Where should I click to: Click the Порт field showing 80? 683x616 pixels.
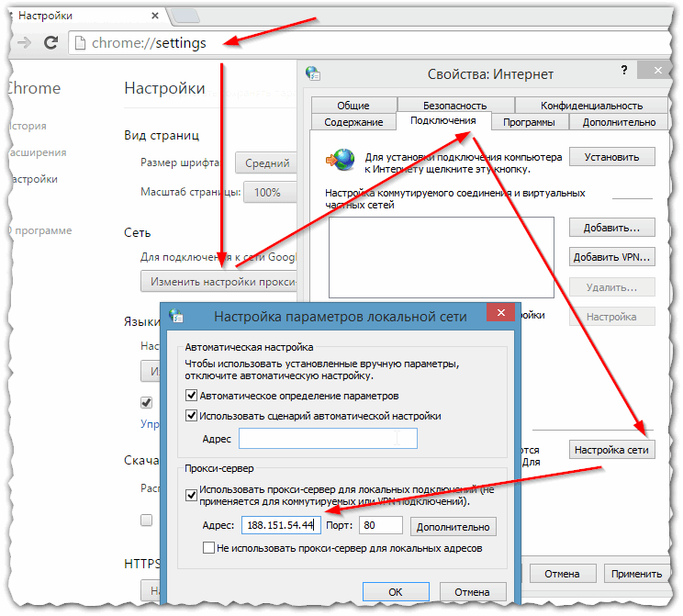point(381,525)
